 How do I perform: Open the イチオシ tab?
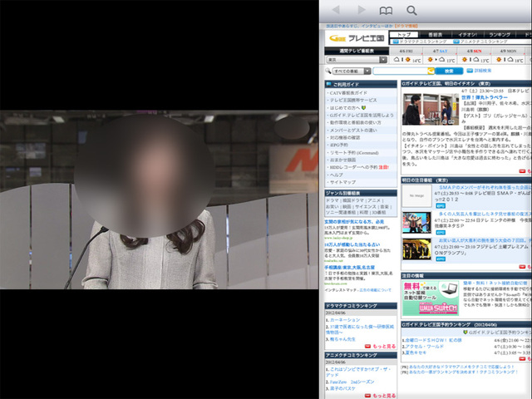[x=467, y=35]
